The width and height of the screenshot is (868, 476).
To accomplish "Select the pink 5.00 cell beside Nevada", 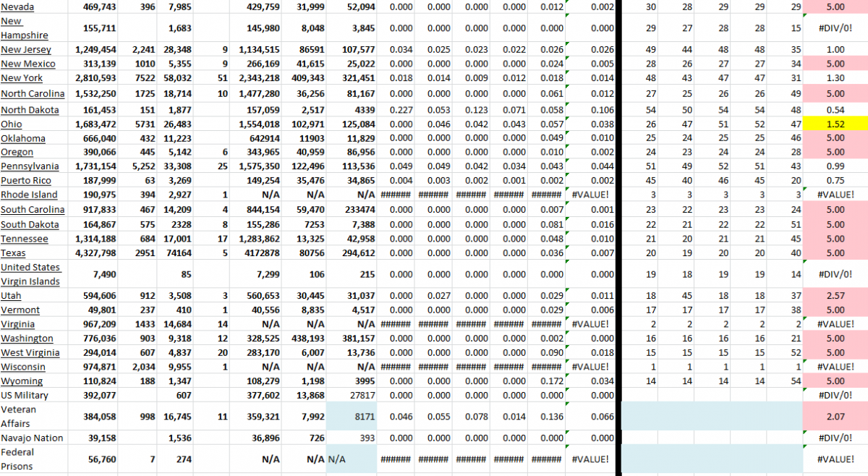I will click(835, 7).
